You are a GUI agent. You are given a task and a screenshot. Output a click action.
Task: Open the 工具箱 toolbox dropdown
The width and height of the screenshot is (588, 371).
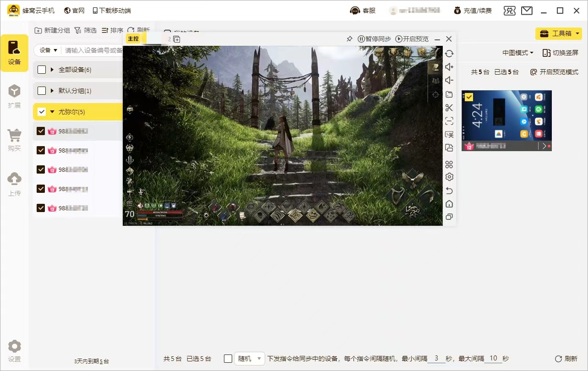[x=558, y=33]
